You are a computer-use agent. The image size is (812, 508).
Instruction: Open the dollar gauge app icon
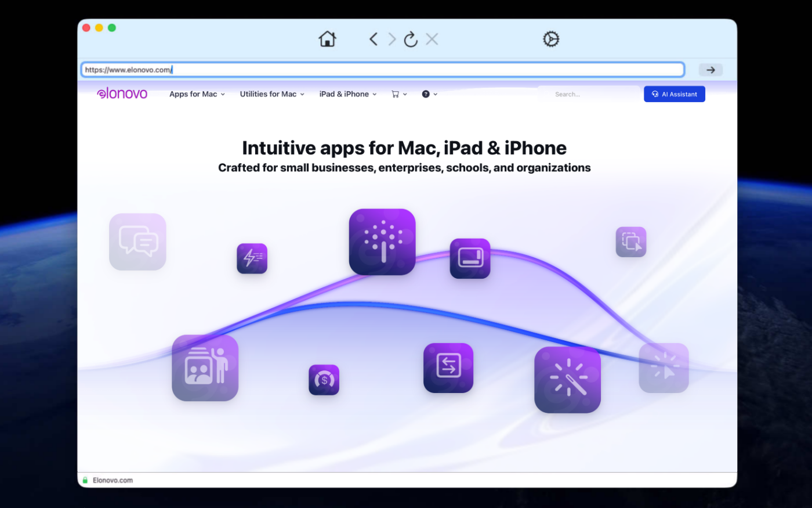(x=324, y=380)
